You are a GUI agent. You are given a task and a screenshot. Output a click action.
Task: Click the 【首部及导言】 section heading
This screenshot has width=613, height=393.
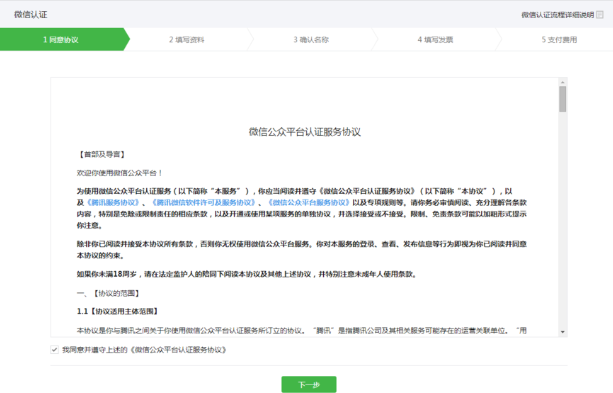pos(101,154)
